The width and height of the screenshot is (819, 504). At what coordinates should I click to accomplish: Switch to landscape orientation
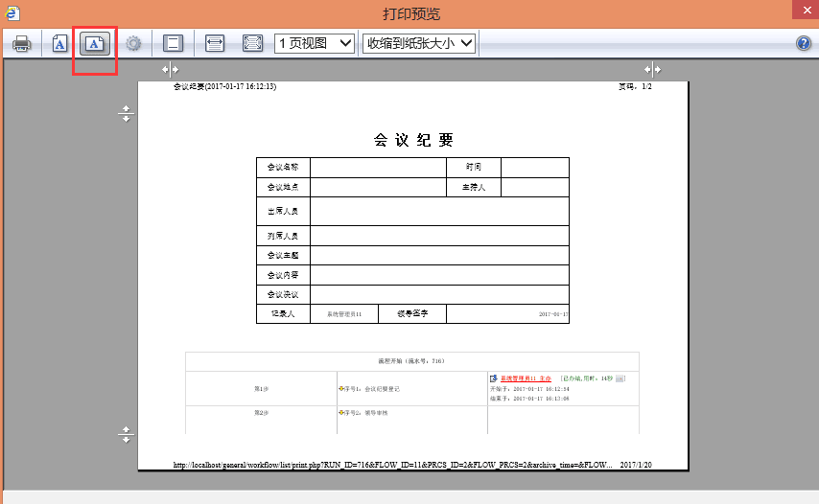(x=94, y=43)
